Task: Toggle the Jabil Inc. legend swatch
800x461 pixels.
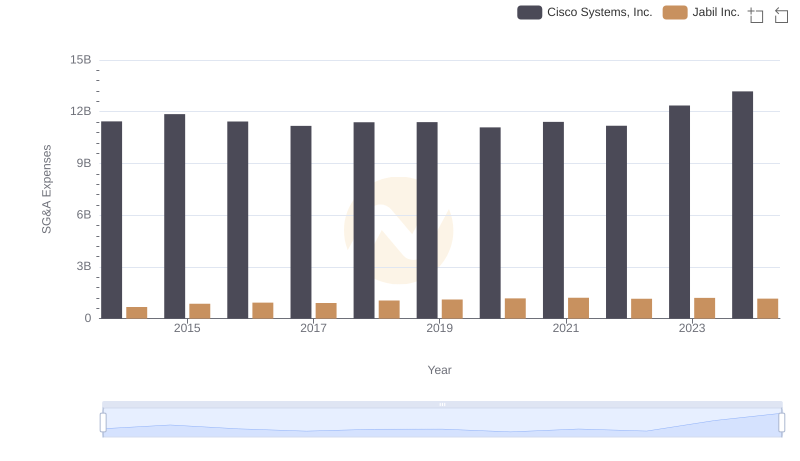Action: [x=675, y=12]
